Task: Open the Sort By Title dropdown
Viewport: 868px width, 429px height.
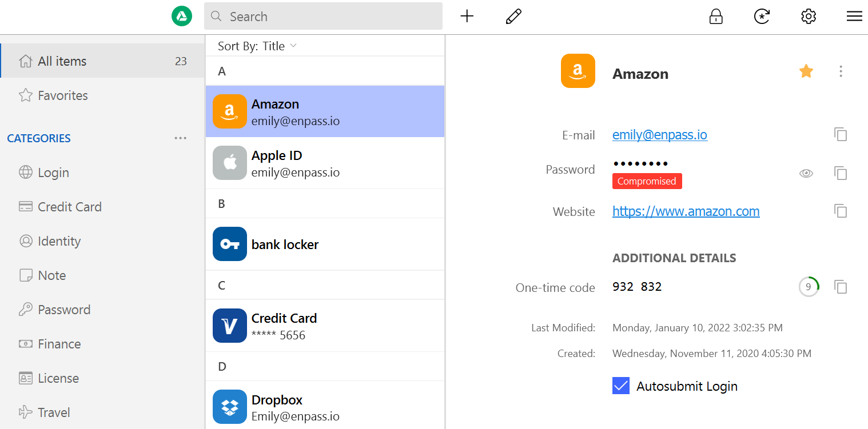Action: click(257, 46)
